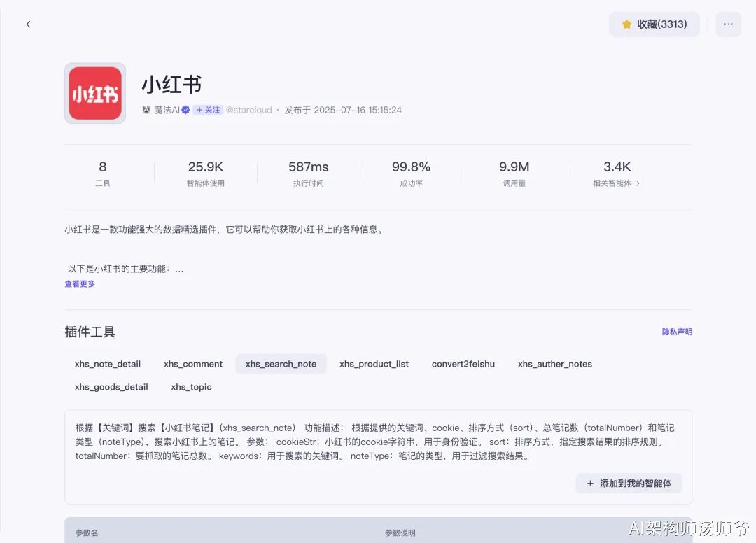This screenshot has height=543, width=756.
Task: Follow the author with +关注 button
Action: click(x=208, y=111)
